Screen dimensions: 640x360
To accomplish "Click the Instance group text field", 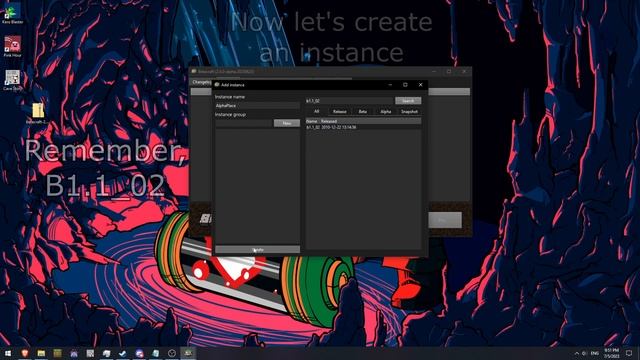I will coord(244,123).
